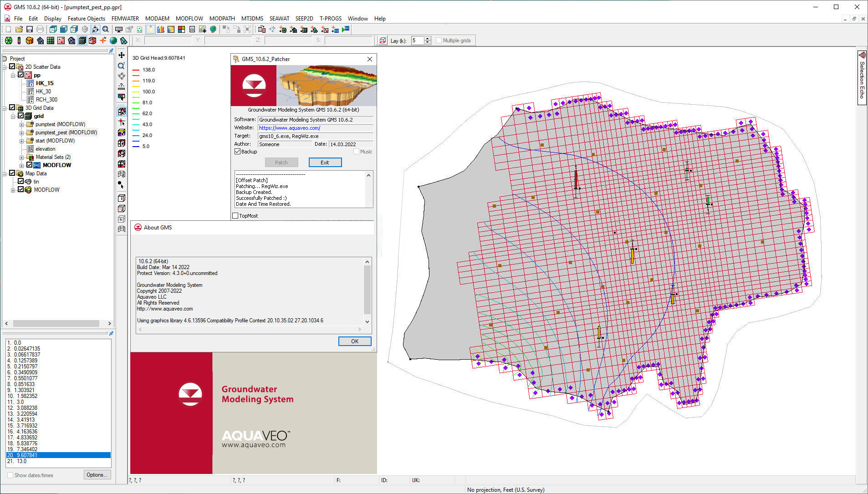The height and width of the screenshot is (494, 868).
Task: Open Display Options monitor icon
Action: [118, 29]
